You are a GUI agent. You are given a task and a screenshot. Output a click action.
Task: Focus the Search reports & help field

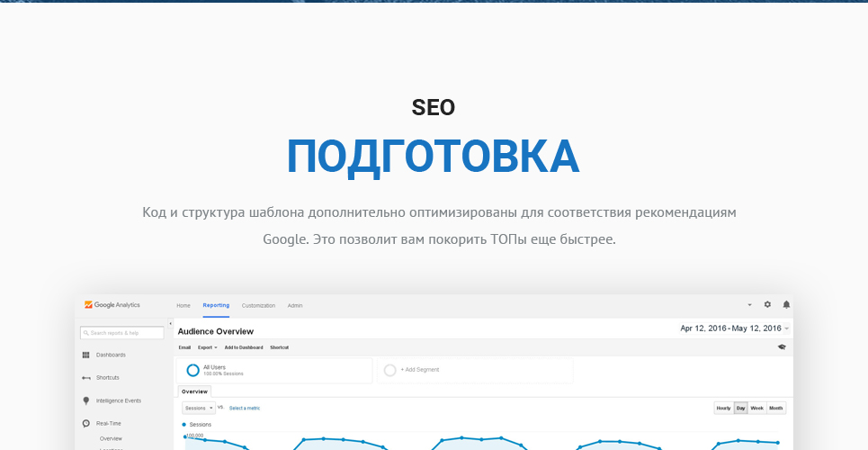[121, 333]
